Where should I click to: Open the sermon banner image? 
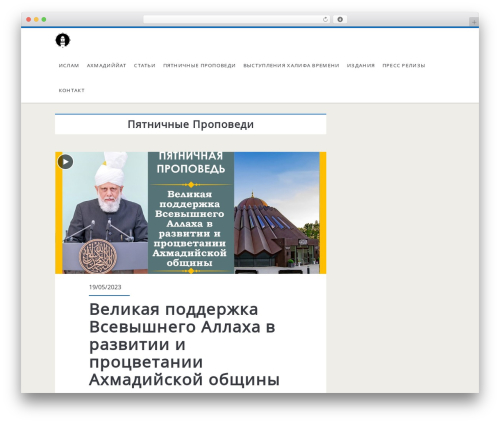click(x=190, y=213)
